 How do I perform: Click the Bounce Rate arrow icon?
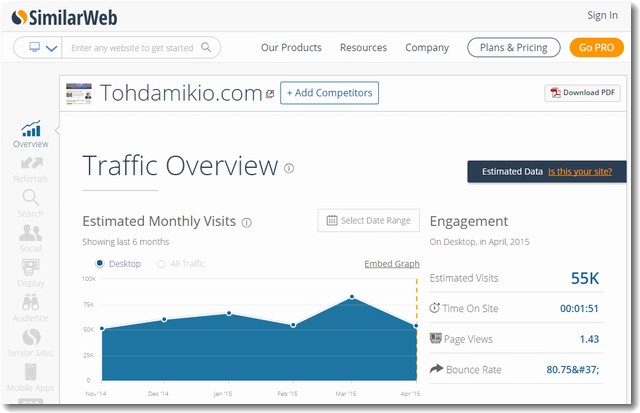pos(436,369)
